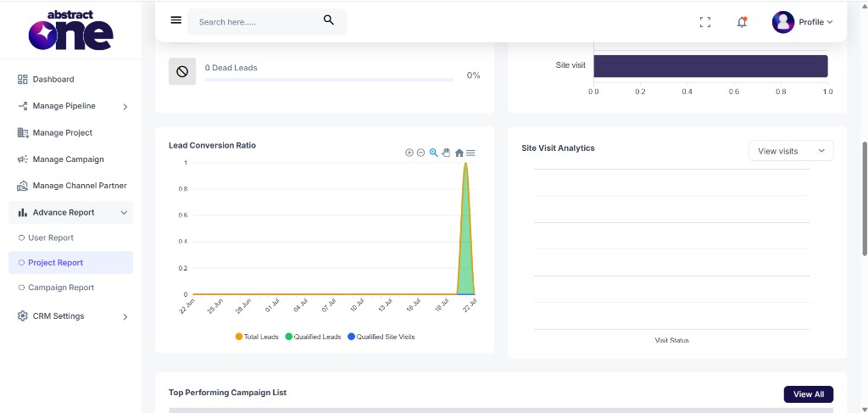Screen dimensions: 868x413
Task: Click the Dead Leads progress bar
Action: 329,80
